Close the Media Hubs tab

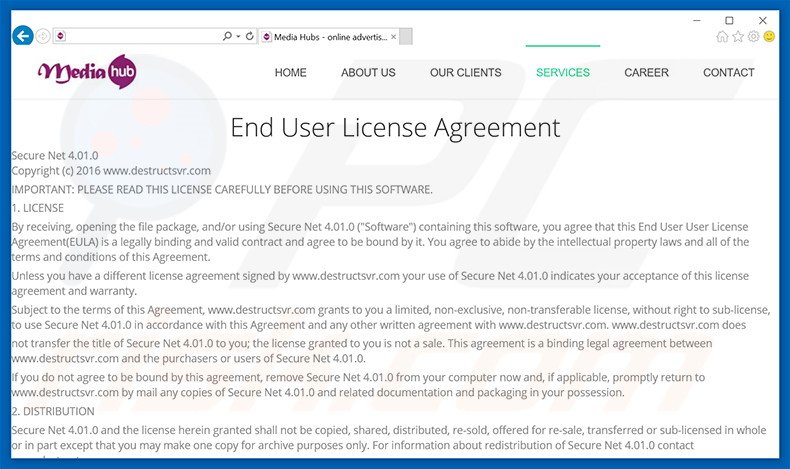tap(393, 37)
